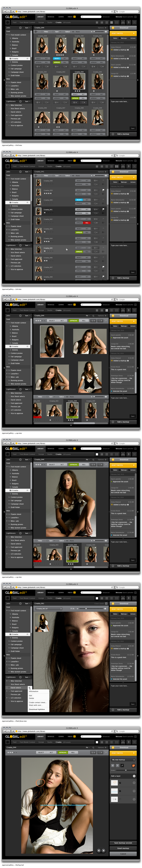In Check focus window, toggle Actions checkbox
This screenshot has height=868, width=142.
point(129,614)
